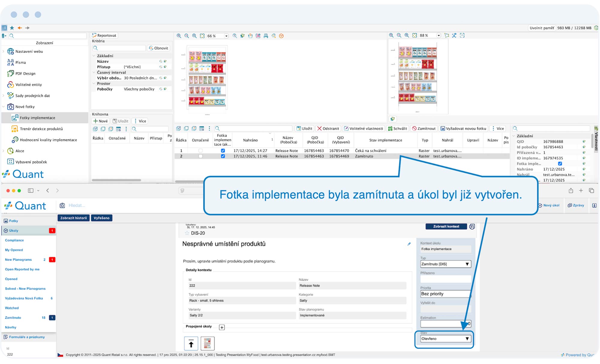Screen dimensions: 600x364
Task: Star the DIS-20 task
Action: click(x=187, y=233)
